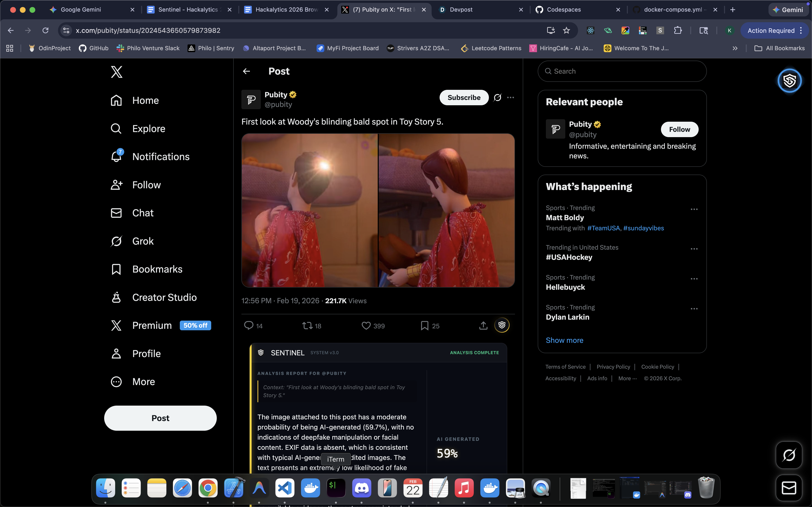Like the post with the heart icon

point(366,326)
